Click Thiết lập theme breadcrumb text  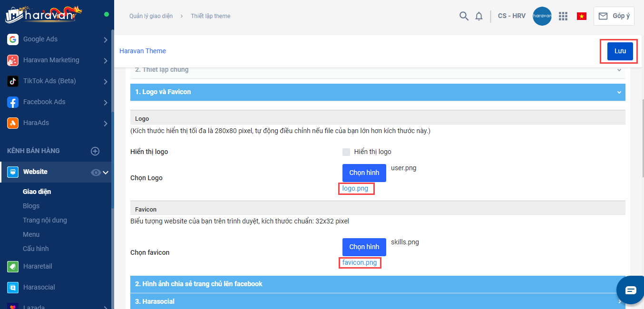(211, 16)
